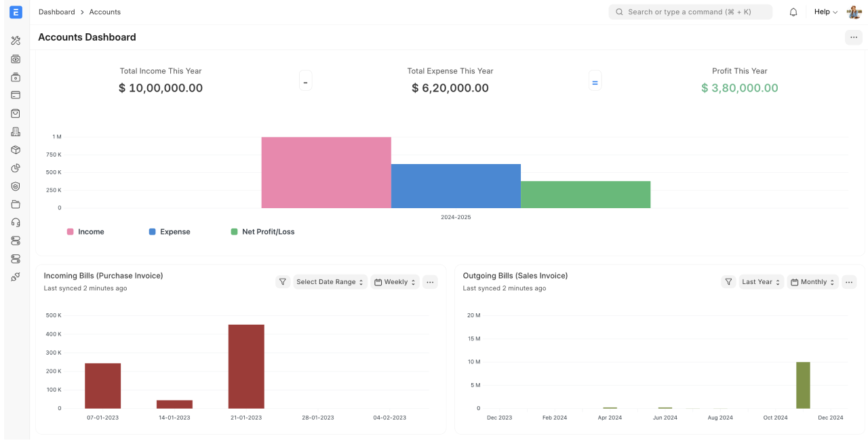Open the shopping bag sidebar icon
The height and width of the screenshot is (440, 868).
coord(16,113)
